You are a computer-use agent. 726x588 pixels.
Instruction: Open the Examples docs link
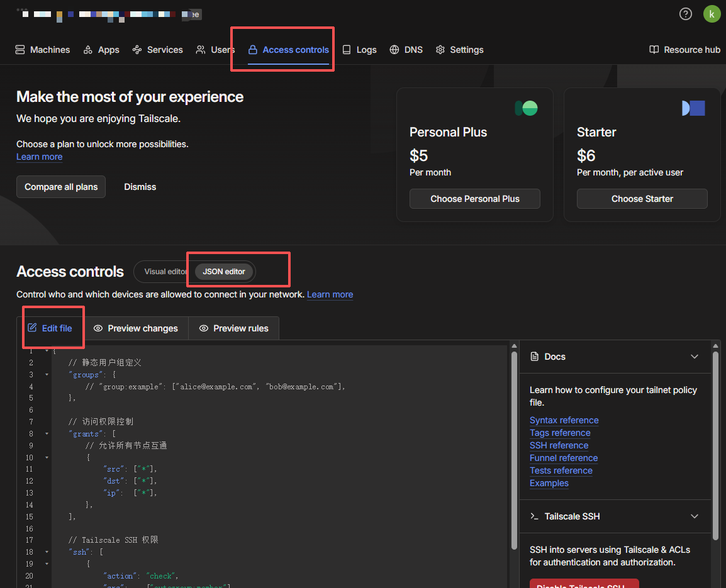coord(549,483)
